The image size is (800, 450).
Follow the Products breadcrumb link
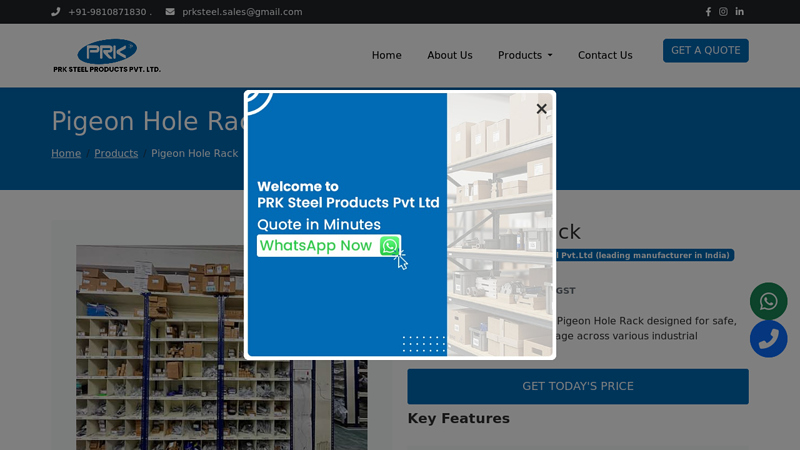pyautogui.click(x=116, y=153)
